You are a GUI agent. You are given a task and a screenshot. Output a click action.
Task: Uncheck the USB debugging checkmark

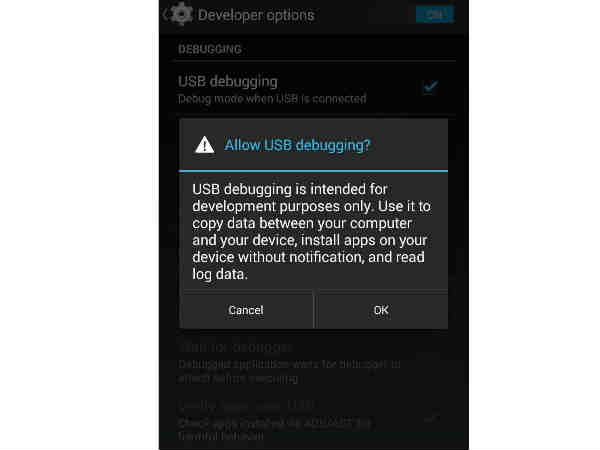430,87
